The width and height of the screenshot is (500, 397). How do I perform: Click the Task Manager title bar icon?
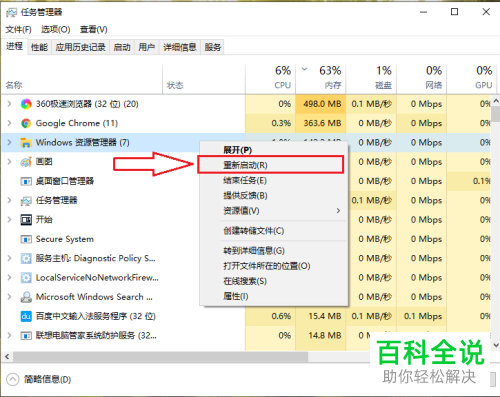(11, 13)
